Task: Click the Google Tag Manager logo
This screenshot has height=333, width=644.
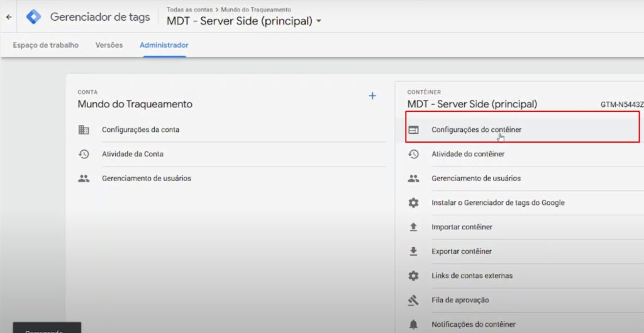Action: [33, 17]
